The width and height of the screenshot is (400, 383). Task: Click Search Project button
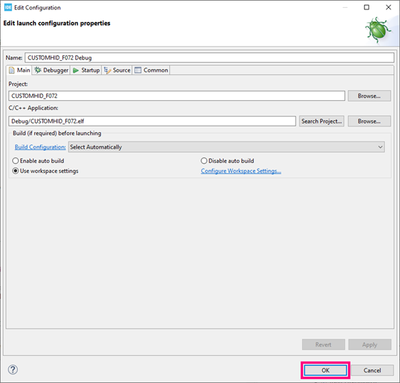pyautogui.click(x=321, y=121)
